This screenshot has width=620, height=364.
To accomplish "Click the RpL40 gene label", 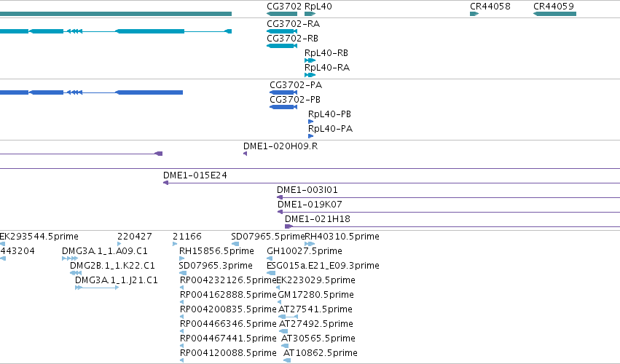I will tap(318, 7).
